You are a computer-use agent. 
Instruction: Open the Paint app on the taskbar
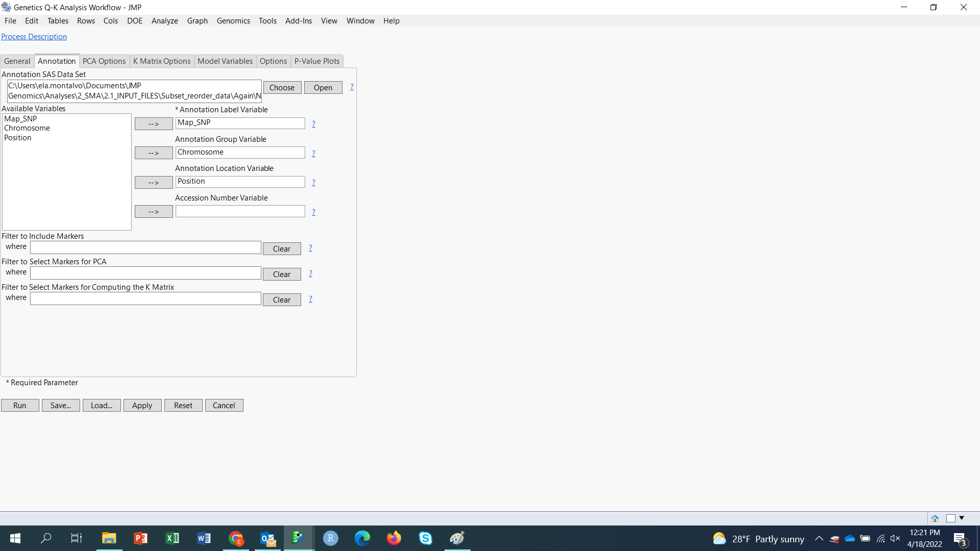(x=457, y=538)
